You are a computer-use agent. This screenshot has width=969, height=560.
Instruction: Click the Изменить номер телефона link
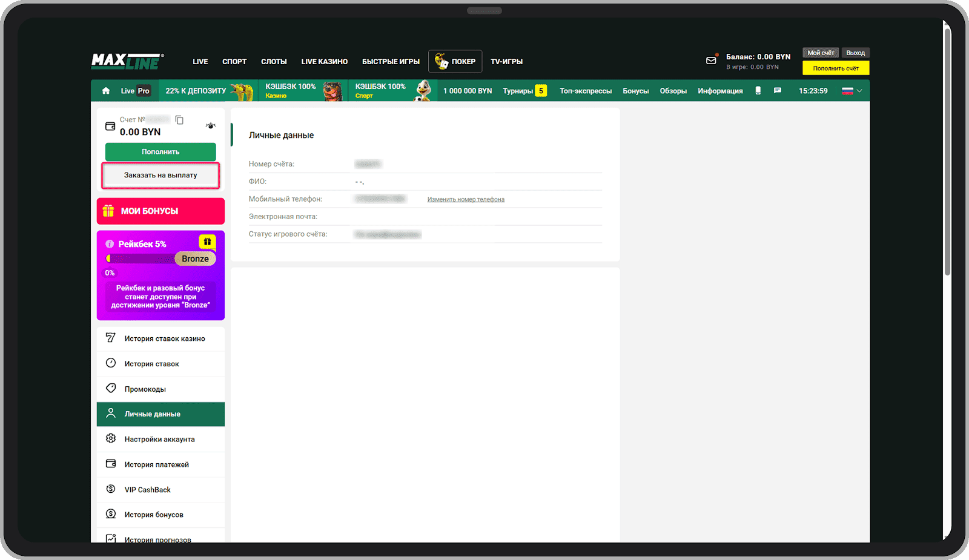coord(466,199)
